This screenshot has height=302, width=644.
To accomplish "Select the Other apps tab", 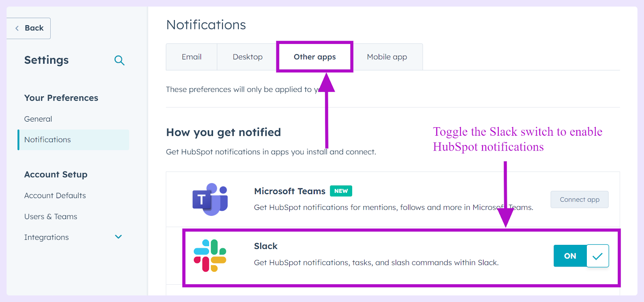I will click(315, 57).
